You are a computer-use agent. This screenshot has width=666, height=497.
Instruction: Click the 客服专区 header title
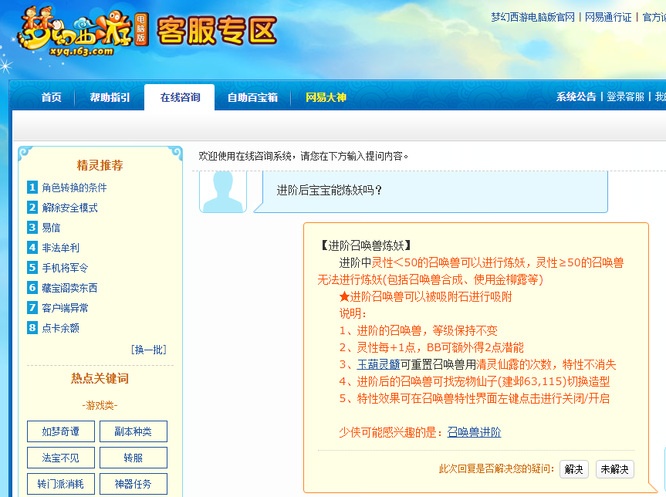[x=217, y=31]
